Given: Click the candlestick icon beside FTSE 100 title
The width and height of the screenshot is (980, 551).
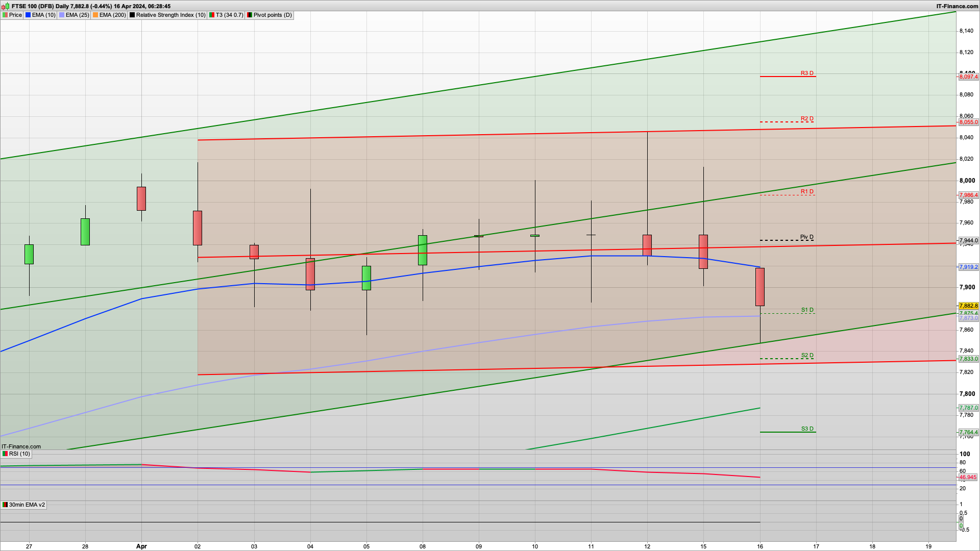Looking at the screenshot, I should click(x=6, y=6).
